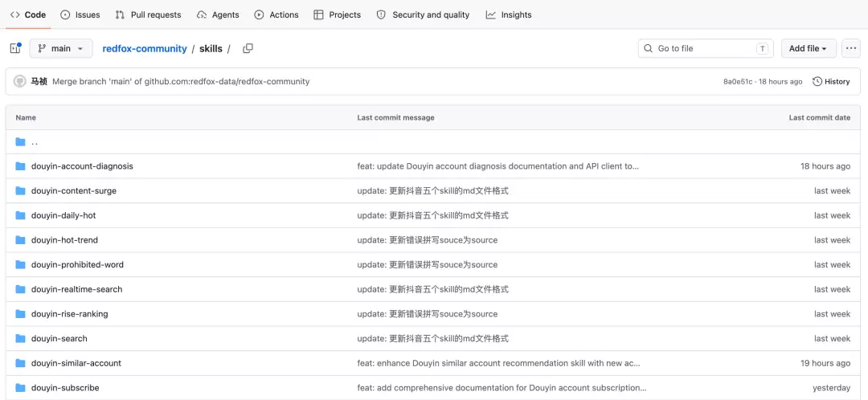Click folder icon beside douyin-content-surge
The width and height of the screenshot is (868, 400).
coord(20,191)
